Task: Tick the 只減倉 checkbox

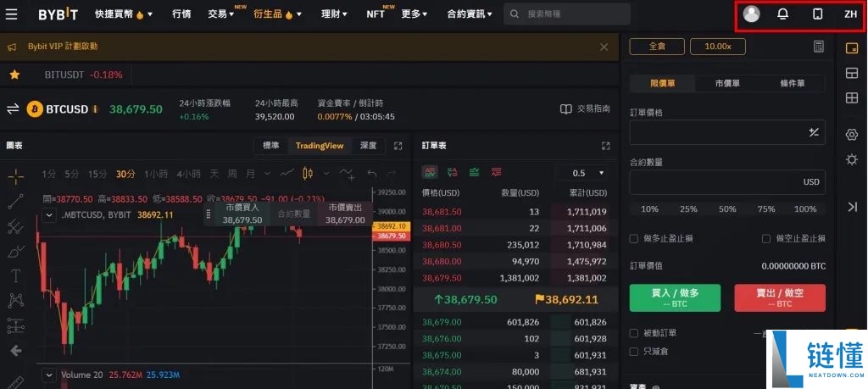Action: tap(634, 352)
